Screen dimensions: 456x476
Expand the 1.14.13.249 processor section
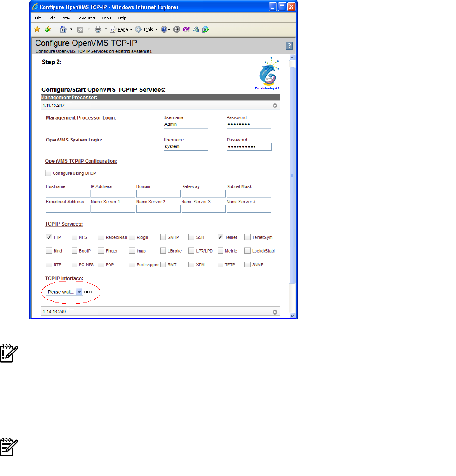[x=275, y=312]
